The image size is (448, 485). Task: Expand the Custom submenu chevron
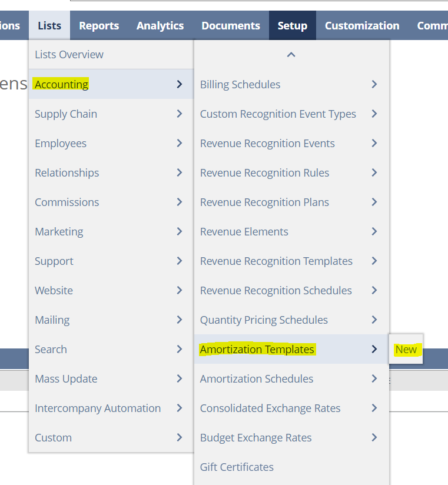click(180, 437)
